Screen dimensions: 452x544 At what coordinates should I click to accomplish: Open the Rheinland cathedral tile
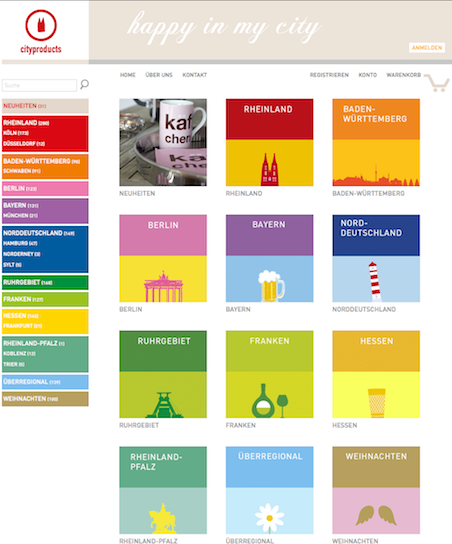270,142
